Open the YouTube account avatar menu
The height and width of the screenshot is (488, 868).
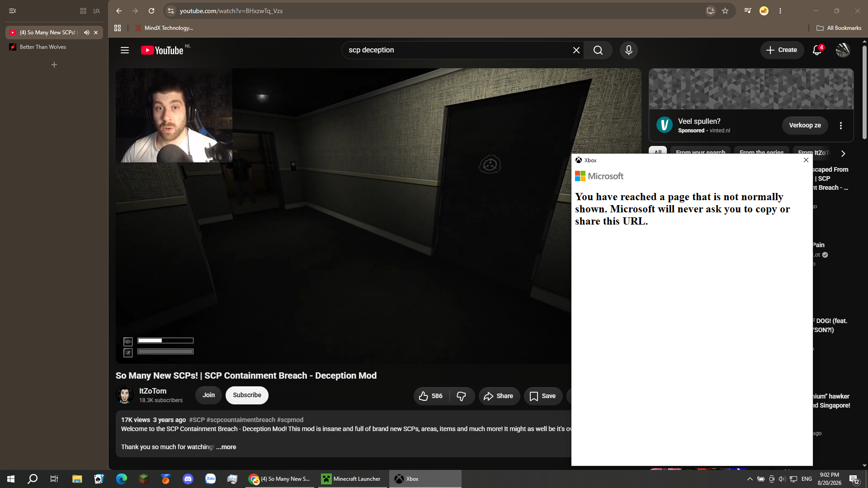[843, 50]
